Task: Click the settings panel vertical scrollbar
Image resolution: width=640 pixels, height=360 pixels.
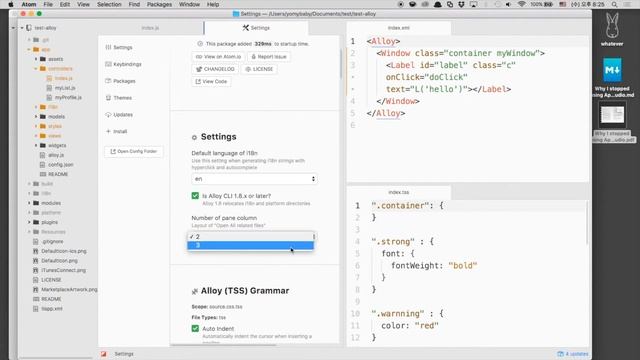Action: 340,63
